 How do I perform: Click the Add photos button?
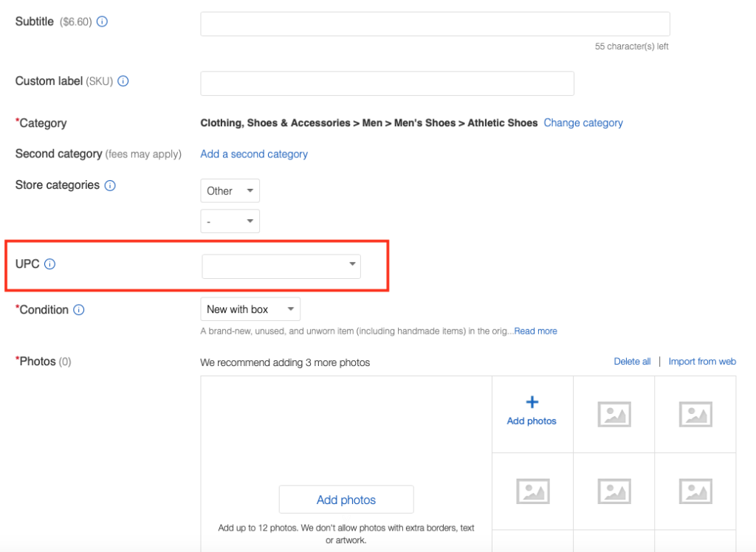[346, 499]
